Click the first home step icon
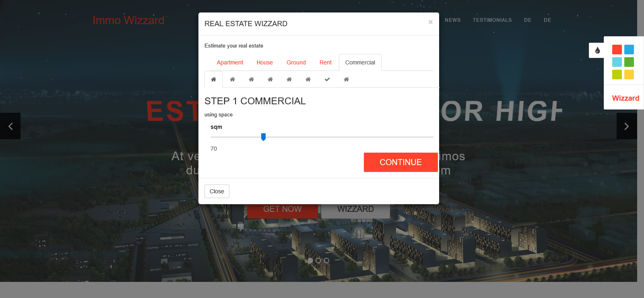Image resolution: width=644 pixels, height=298 pixels. coord(213,79)
